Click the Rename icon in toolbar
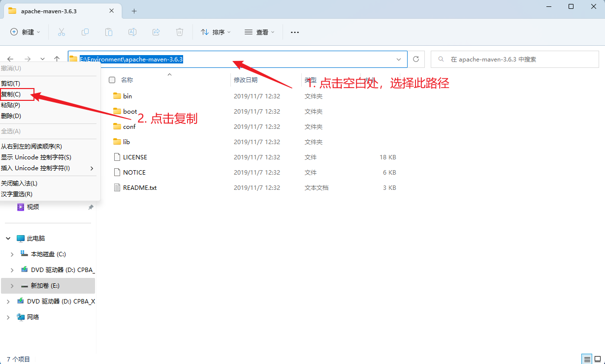 tap(132, 32)
